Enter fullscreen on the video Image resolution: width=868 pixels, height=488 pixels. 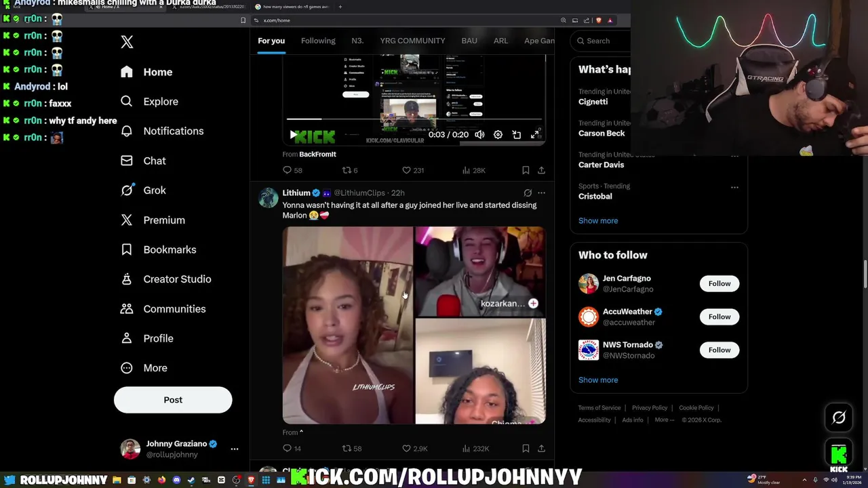click(x=536, y=135)
